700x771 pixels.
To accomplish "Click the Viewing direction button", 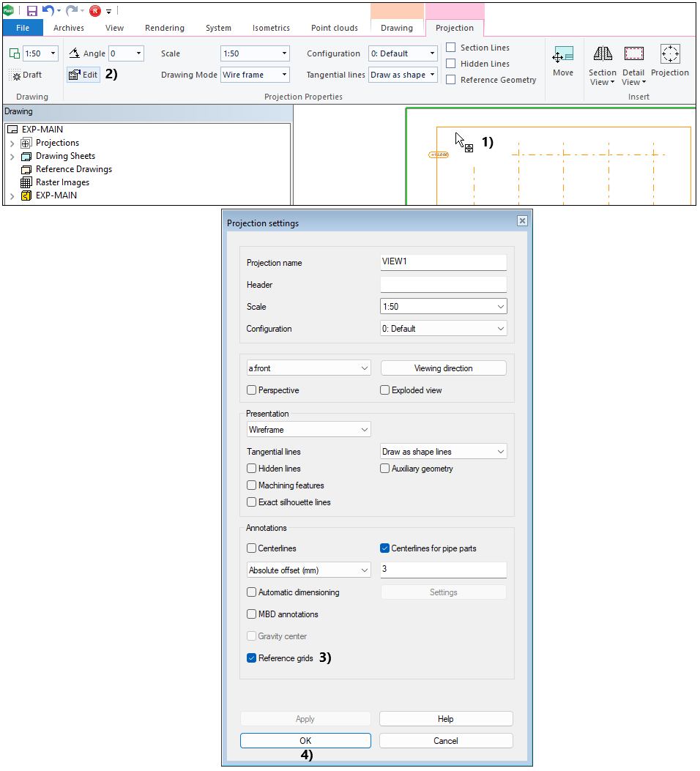I will click(443, 368).
